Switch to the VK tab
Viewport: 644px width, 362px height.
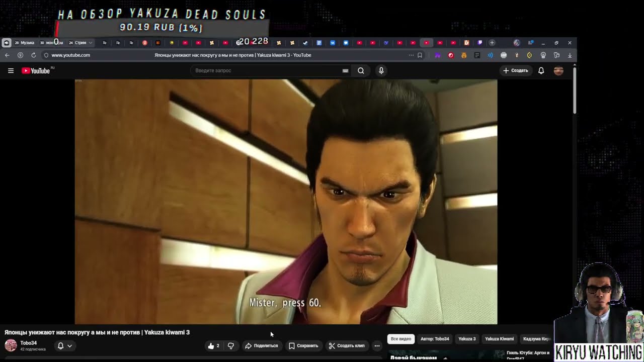(333, 43)
